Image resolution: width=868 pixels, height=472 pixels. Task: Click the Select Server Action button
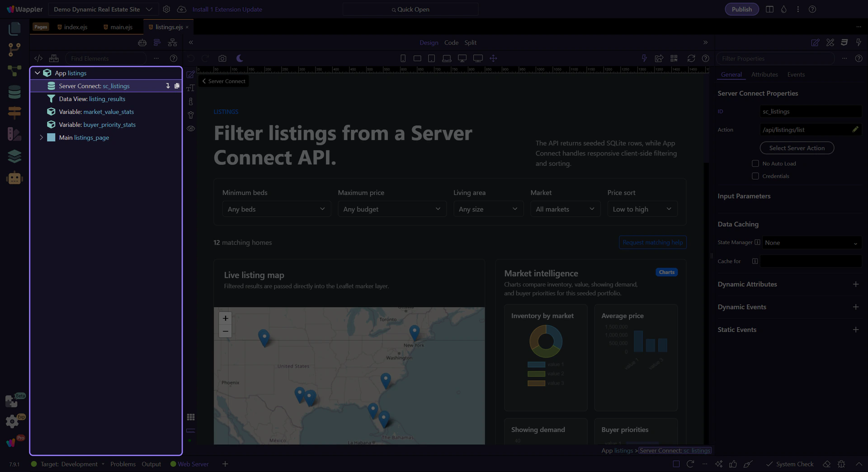pyautogui.click(x=797, y=148)
